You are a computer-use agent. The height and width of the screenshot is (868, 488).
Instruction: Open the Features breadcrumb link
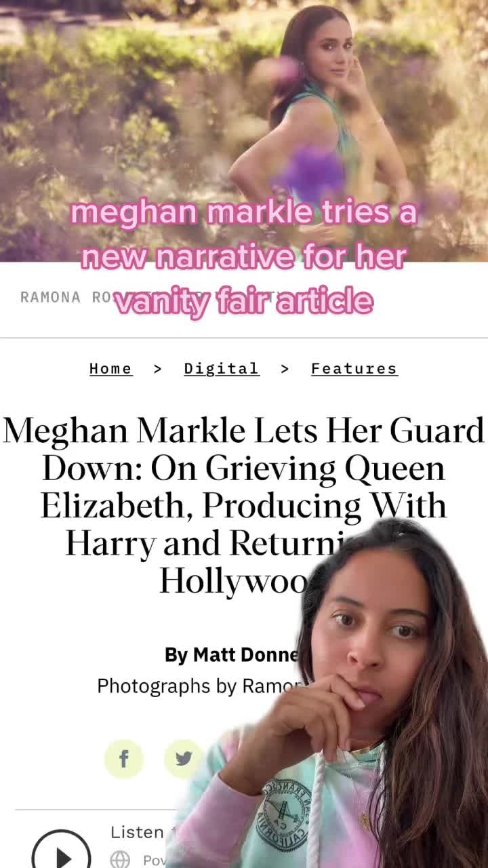(354, 368)
